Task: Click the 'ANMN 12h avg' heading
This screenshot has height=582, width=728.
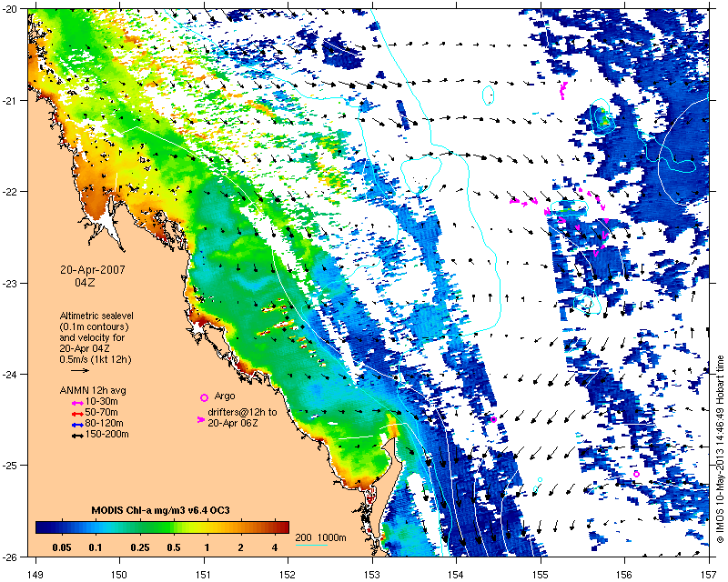Action: pos(93,390)
